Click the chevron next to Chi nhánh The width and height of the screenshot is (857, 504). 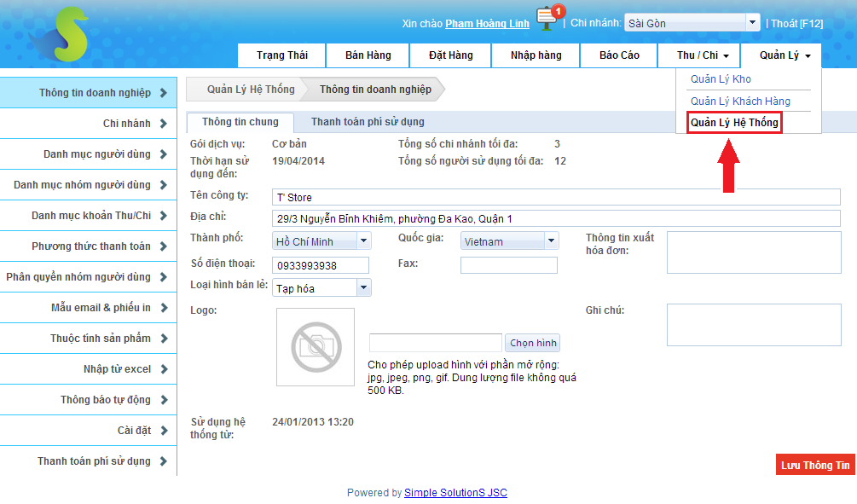point(163,124)
